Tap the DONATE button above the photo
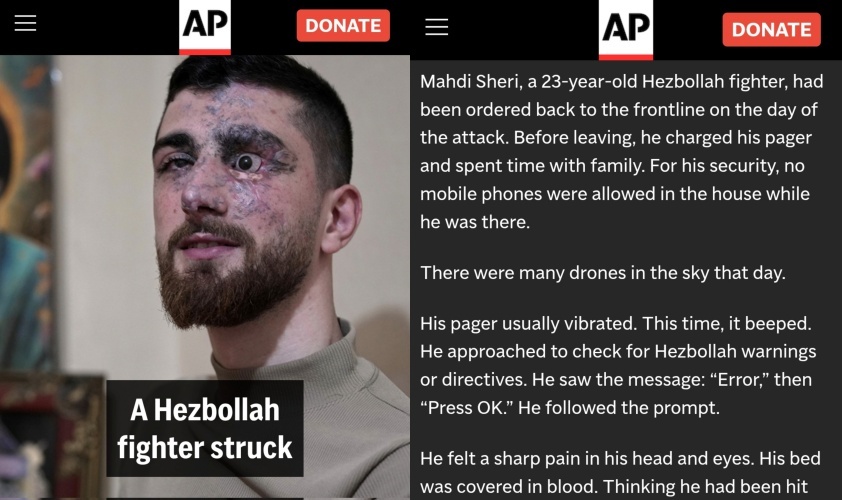The image size is (842, 500). (343, 25)
